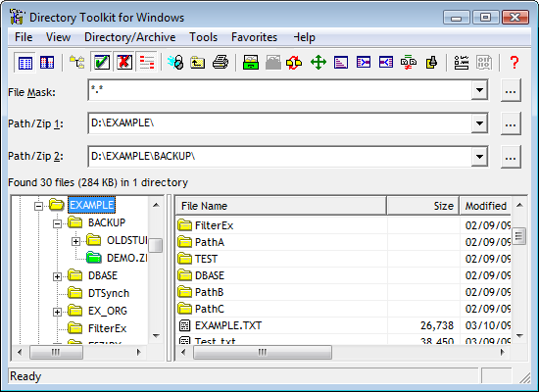Expand the DBASE tree node
The image size is (539, 392).
(58, 276)
